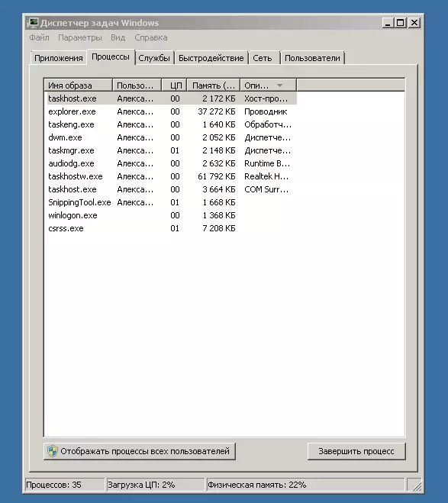The width and height of the screenshot is (448, 503).
Task: Select the SnippingTool.exe process row
Action: click(x=172, y=202)
